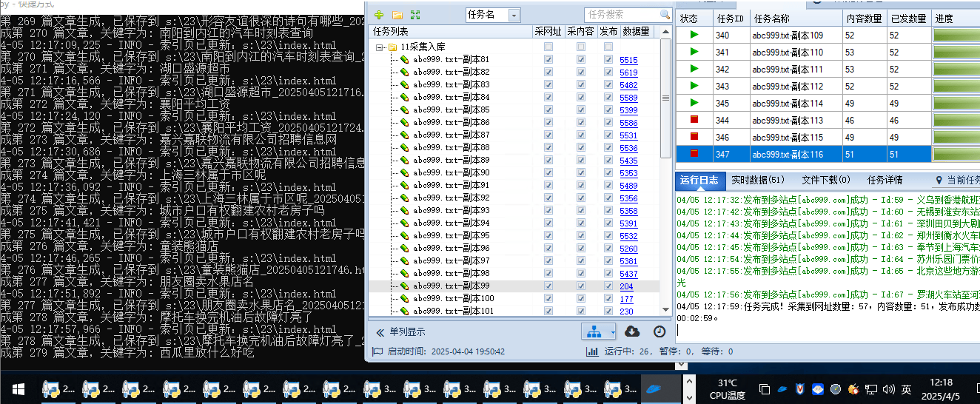Click the 11采集入库 folder icon
980x404 pixels.
(x=393, y=47)
